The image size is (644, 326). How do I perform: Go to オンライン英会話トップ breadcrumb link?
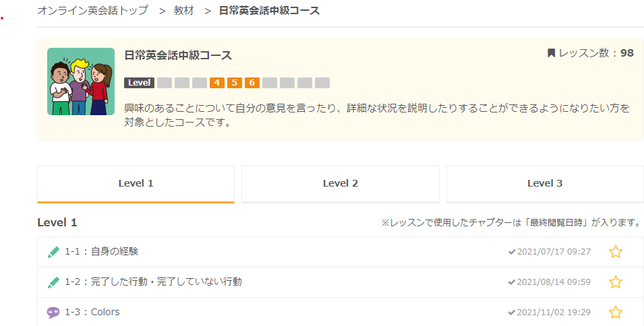pos(92,11)
